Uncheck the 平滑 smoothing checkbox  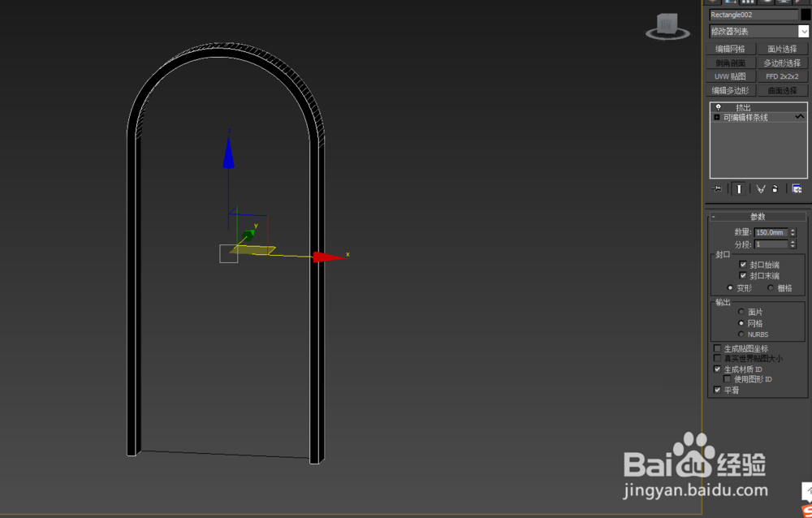717,390
